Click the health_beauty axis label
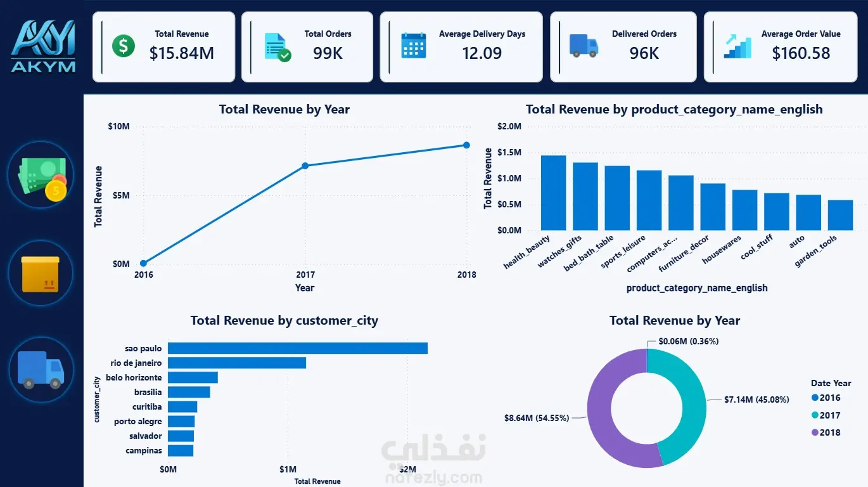This screenshot has height=487, width=868. click(x=527, y=252)
